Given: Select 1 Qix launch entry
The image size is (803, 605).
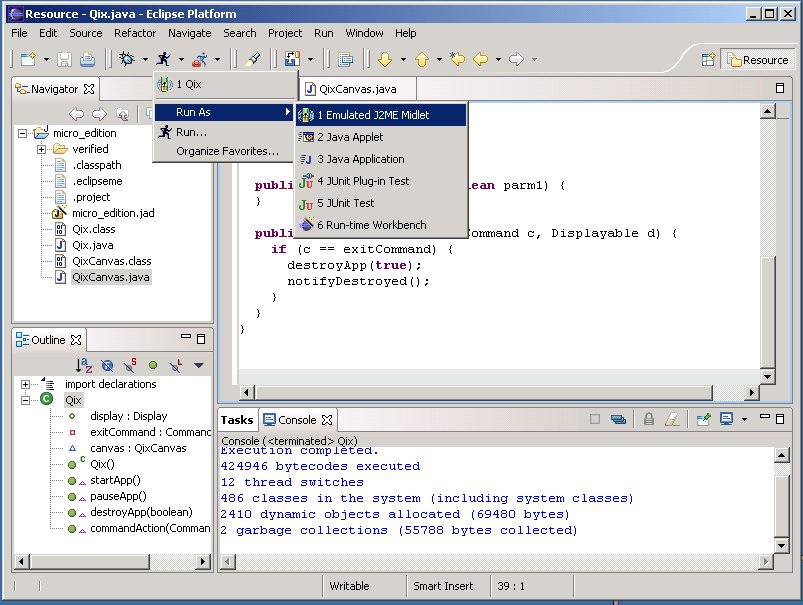Looking at the screenshot, I should coord(224,84).
